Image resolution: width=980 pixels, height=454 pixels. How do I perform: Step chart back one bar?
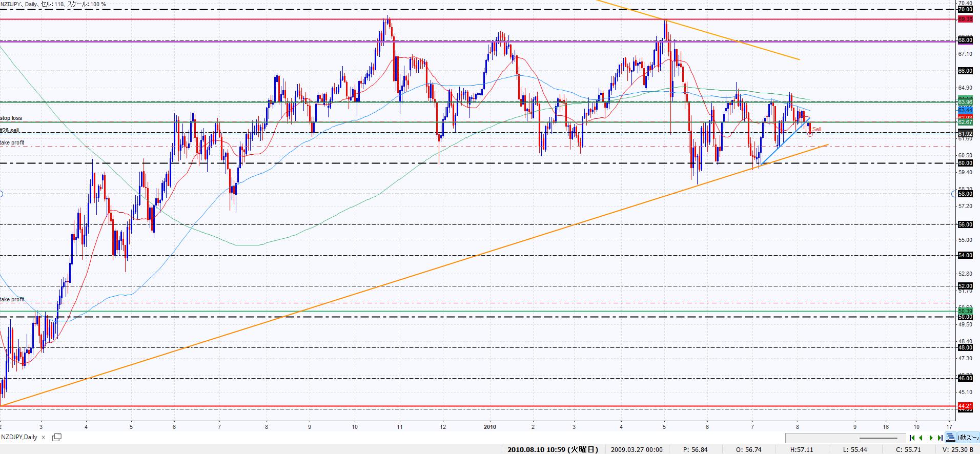tap(921, 438)
